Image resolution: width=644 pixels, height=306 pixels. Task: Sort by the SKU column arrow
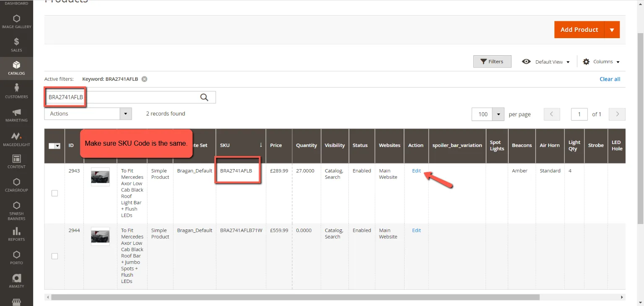[261, 145]
